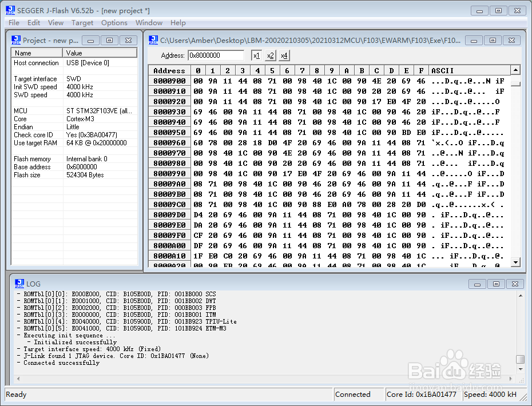
Task: Click the Name column header
Action: click(x=37, y=53)
